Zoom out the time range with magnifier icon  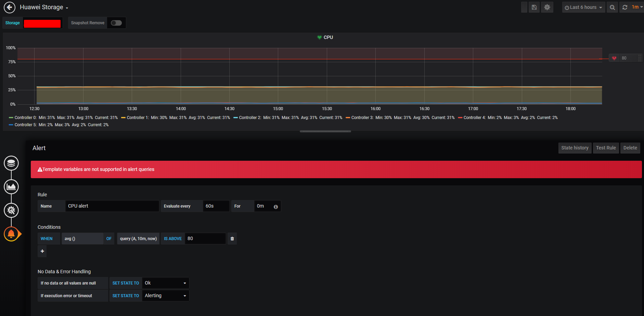click(612, 7)
